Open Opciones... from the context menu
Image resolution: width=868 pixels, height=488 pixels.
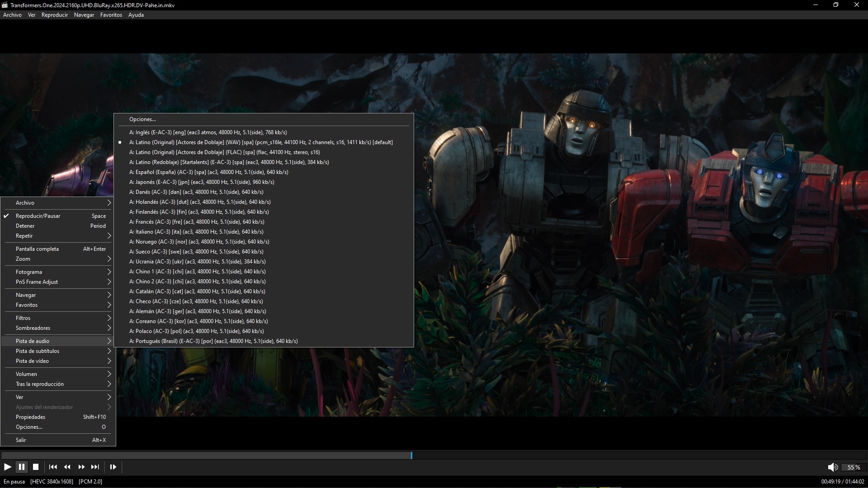pos(58,427)
